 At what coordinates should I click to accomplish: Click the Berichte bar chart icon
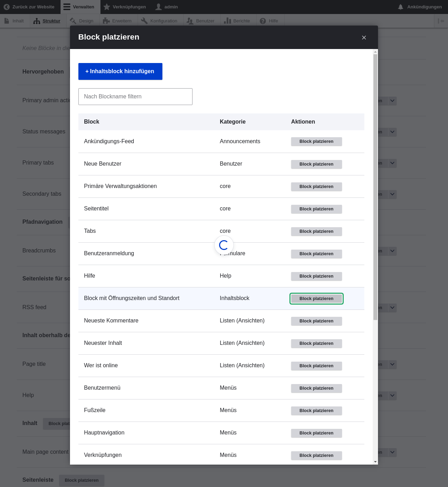(x=227, y=21)
